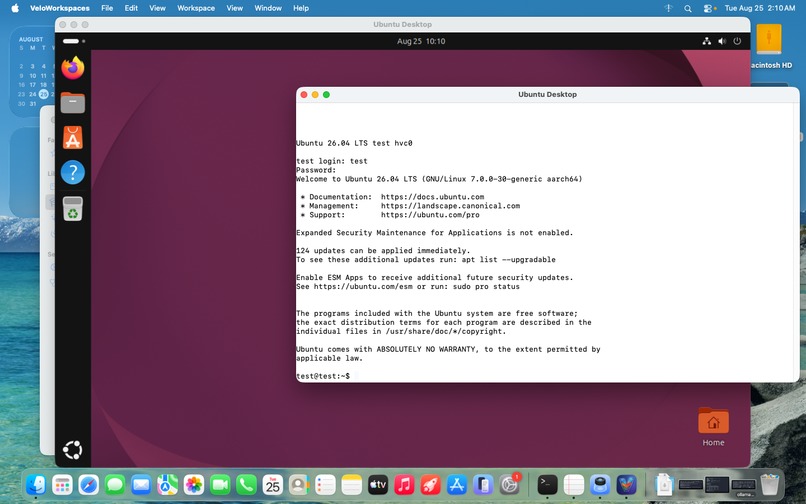This screenshot has height=504, width=806.
Task: Open the macOS Trash in the Dock
Action: point(770,484)
